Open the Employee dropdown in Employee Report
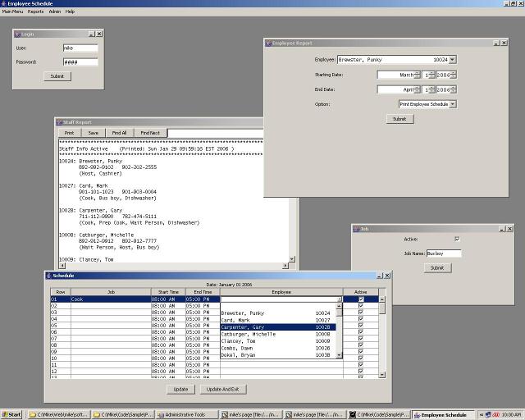 pyautogui.click(x=452, y=60)
